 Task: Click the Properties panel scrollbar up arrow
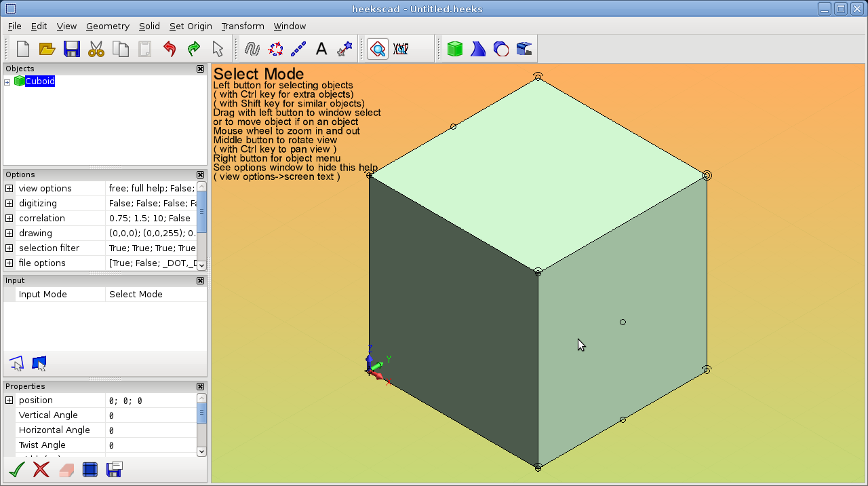coord(201,398)
